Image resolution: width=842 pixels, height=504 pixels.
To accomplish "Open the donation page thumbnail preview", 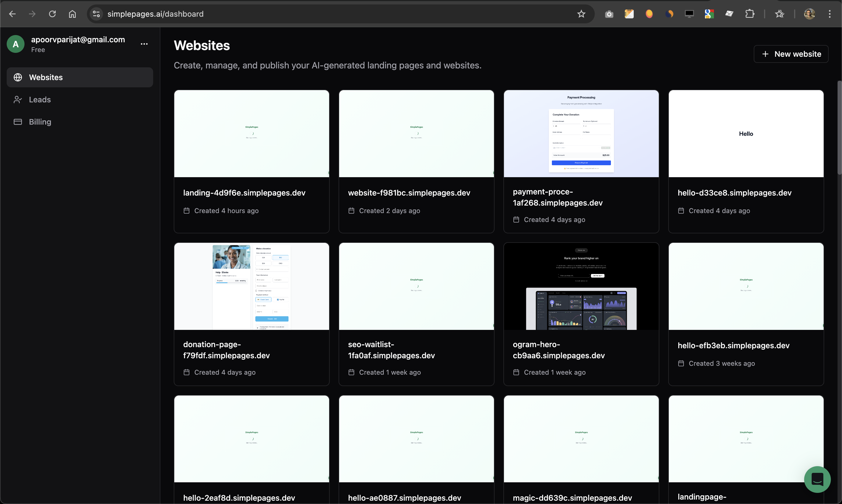I will tap(251, 286).
